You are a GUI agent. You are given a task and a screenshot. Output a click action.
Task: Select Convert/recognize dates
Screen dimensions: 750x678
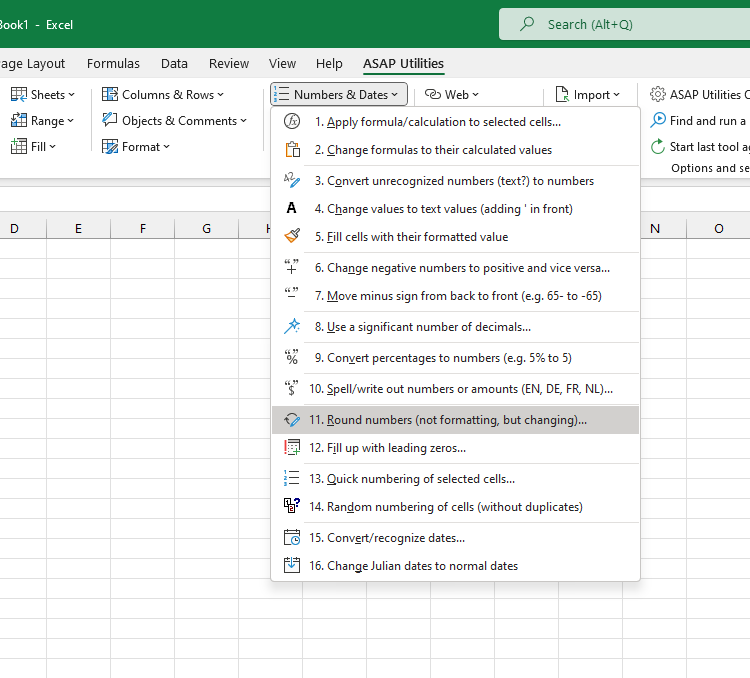pos(455,537)
